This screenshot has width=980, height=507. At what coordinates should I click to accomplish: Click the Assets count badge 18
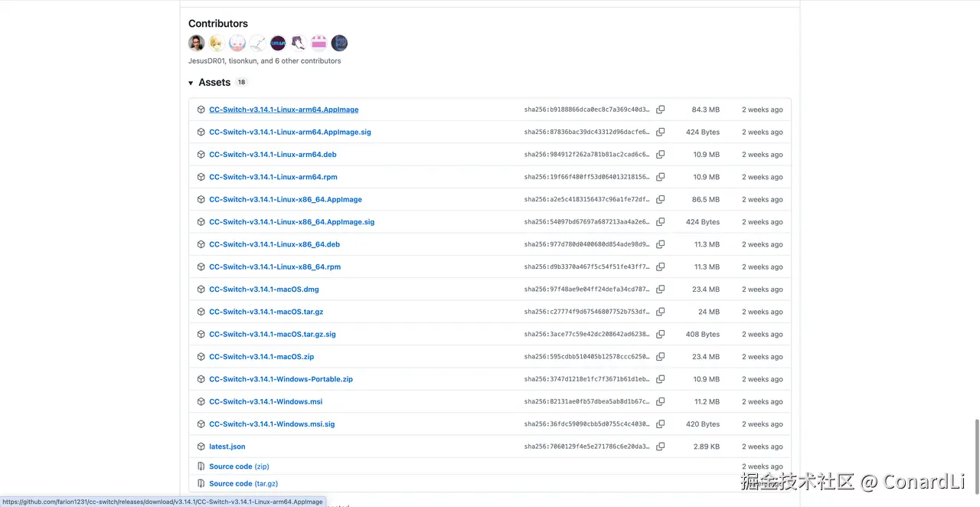[241, 83]
